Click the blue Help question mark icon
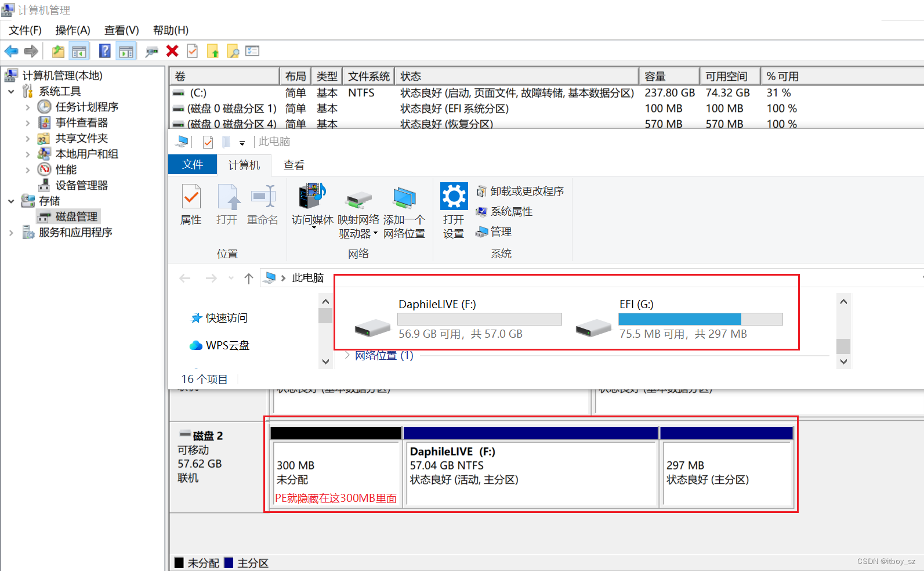924x571 pixels. tap(104, 51)
